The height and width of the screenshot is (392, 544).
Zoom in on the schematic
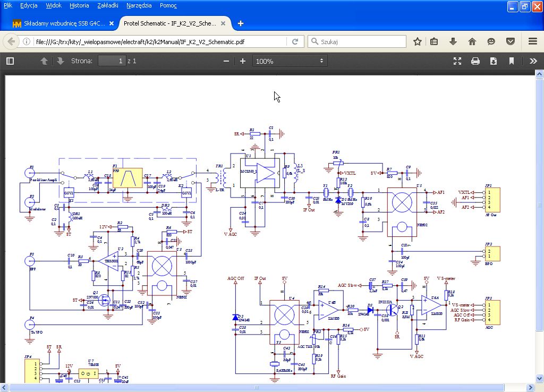pyautogui.click(x=243, y=61)
